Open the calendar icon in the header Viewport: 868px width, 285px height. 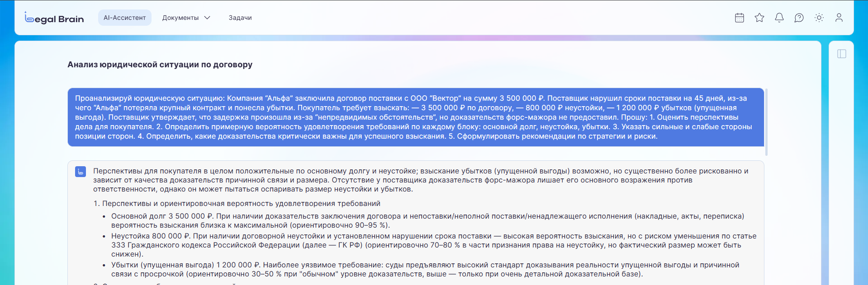(x=740, y=18)
